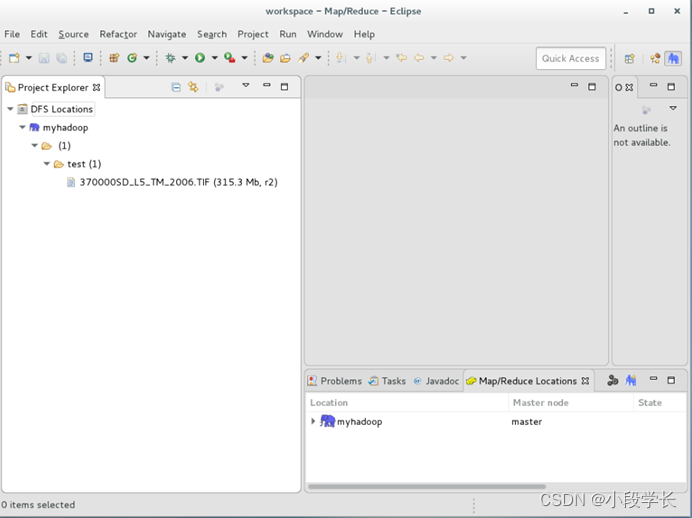This screenshot has width=692, height=518.
Task: Select the Project Explorer tab
Action: click(x=53, y=87)
